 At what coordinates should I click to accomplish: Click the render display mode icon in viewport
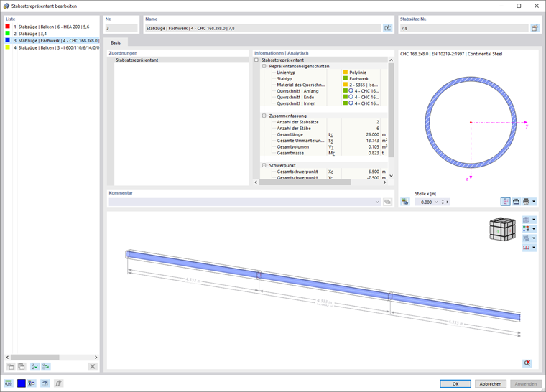[526, 238]
